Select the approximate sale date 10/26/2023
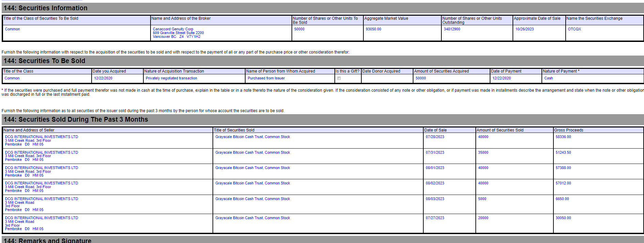The image size is (644, 243). 524,29
